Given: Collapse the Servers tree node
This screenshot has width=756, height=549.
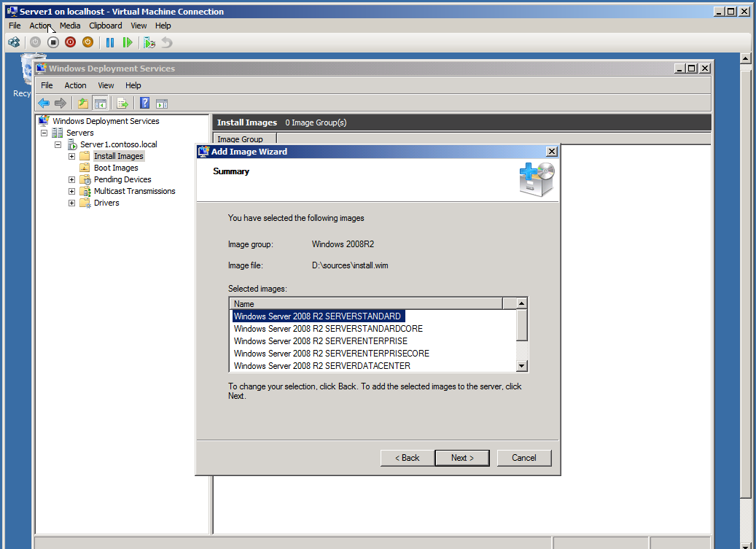Looking at the screenshot, I should [44, 133].
